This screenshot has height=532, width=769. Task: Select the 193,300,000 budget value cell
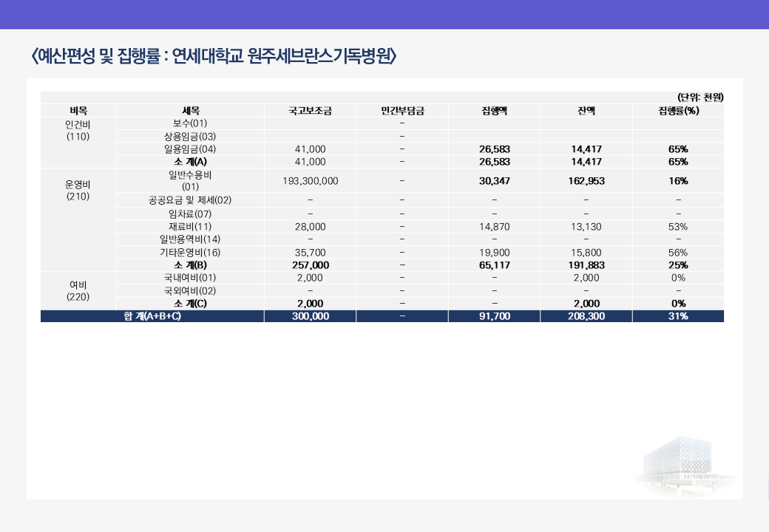pyautogui.click(x=311, y=181)
